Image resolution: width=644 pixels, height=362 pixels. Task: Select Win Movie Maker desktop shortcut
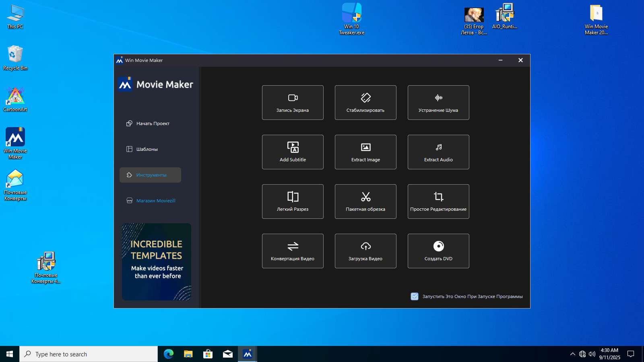(15, 144)
